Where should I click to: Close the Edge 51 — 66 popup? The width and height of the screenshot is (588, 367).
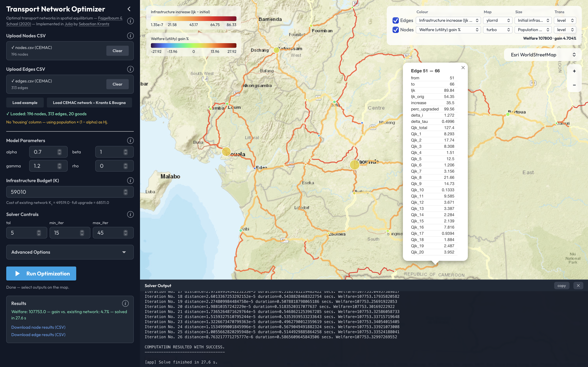click(x=463, y=68)
